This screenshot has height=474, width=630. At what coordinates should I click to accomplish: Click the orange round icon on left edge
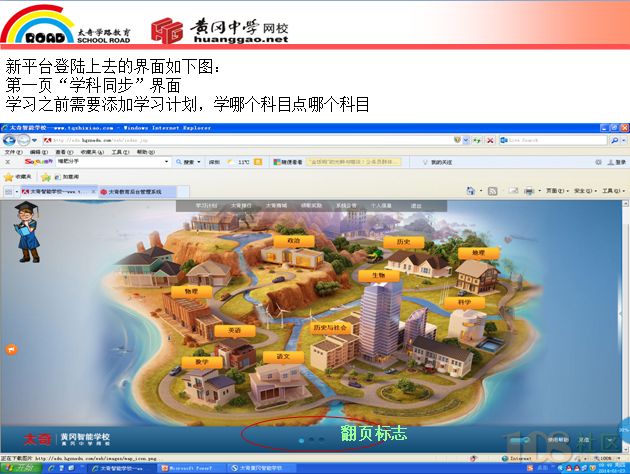[x=11, y=349]
